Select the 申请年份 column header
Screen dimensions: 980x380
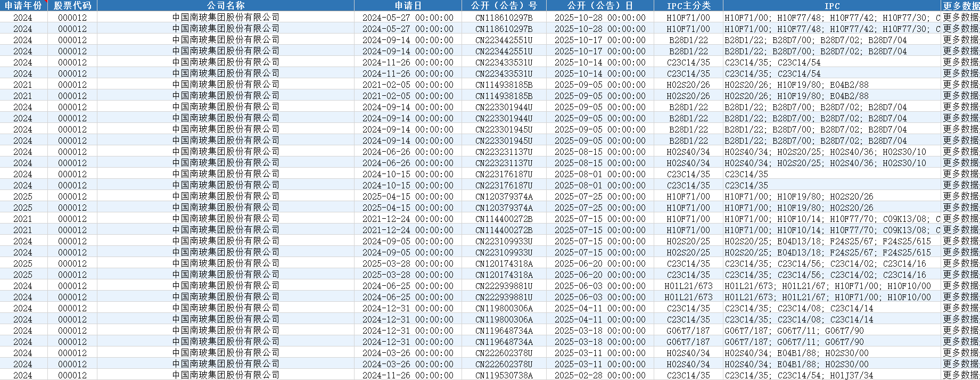[x=24, y=5]
